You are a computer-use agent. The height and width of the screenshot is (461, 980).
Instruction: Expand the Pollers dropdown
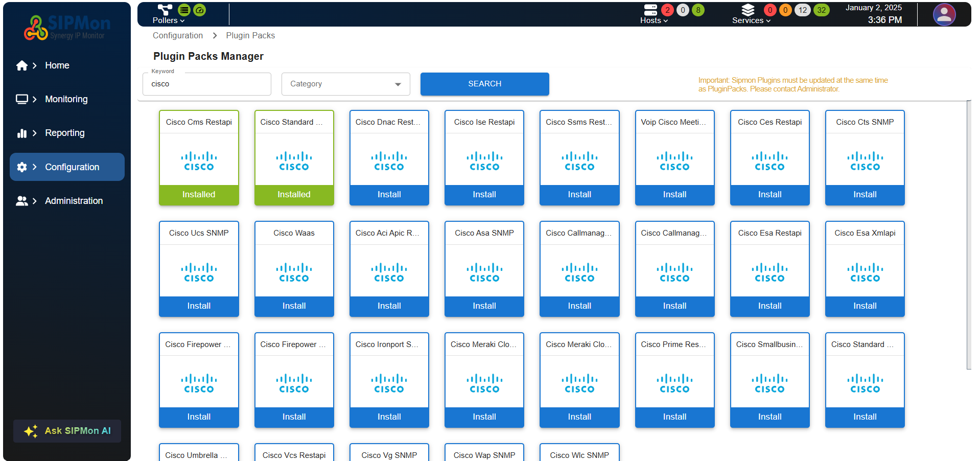click(168, 20)
